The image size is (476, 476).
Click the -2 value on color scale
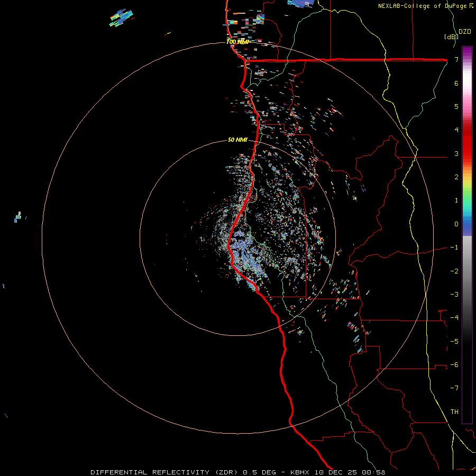[454, 271]
